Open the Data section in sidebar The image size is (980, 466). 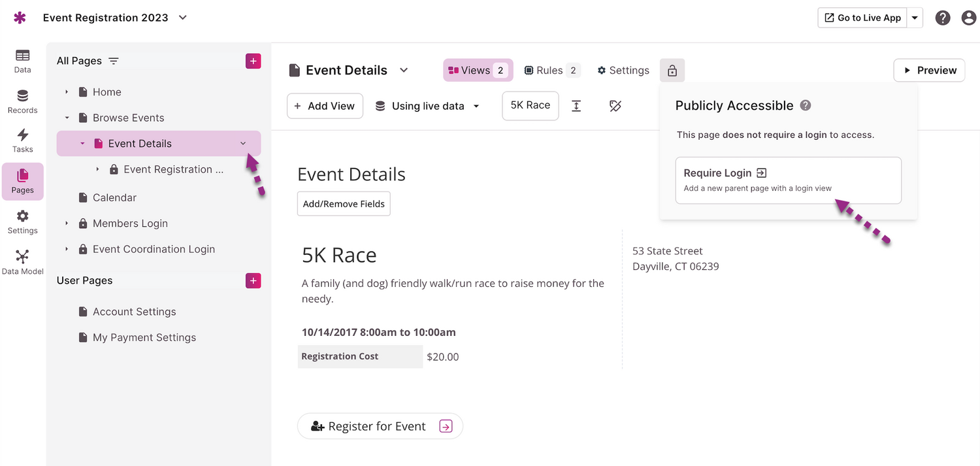(x=22, y=61)
